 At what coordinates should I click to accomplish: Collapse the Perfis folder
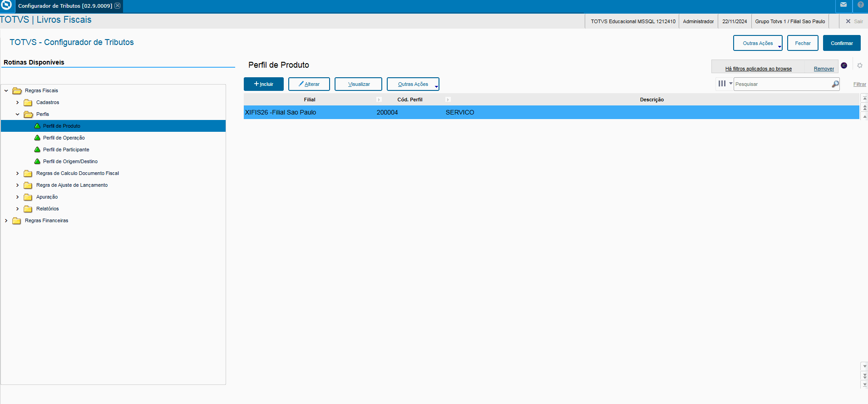click(x=18, y=114)
